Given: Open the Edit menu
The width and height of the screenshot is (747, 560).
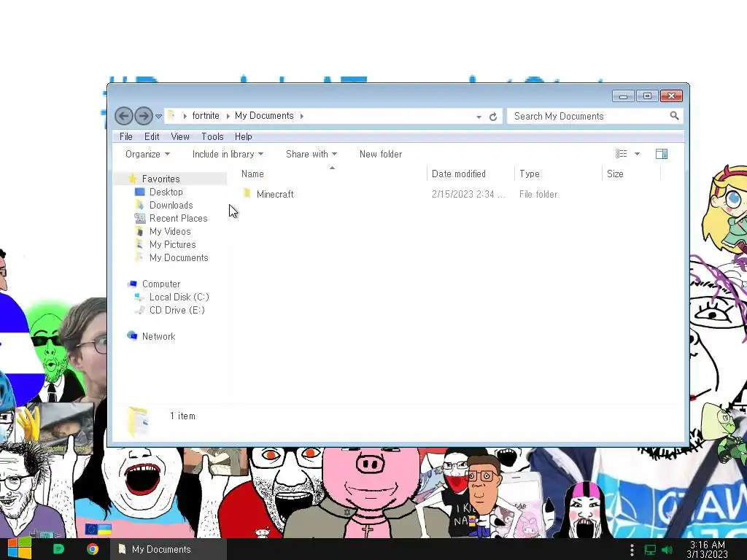Looking at the screenshot, I should pyautogui.click(x=152, y=136).
